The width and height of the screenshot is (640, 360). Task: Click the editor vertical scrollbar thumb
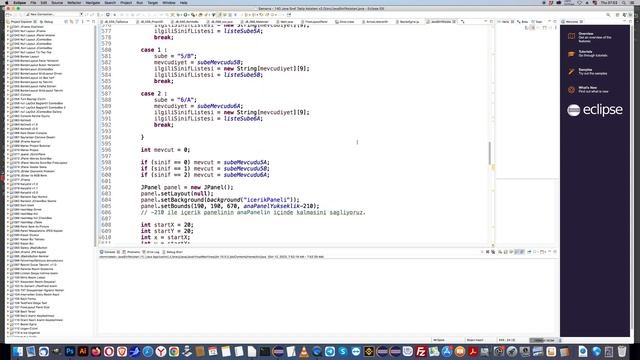point(490,153)
